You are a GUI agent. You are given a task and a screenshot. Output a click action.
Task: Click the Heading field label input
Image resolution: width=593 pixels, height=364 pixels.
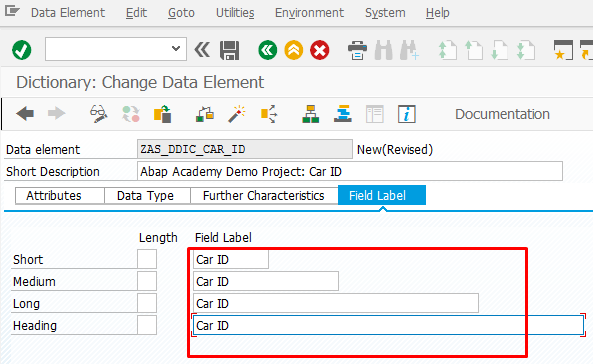(388, 325)
